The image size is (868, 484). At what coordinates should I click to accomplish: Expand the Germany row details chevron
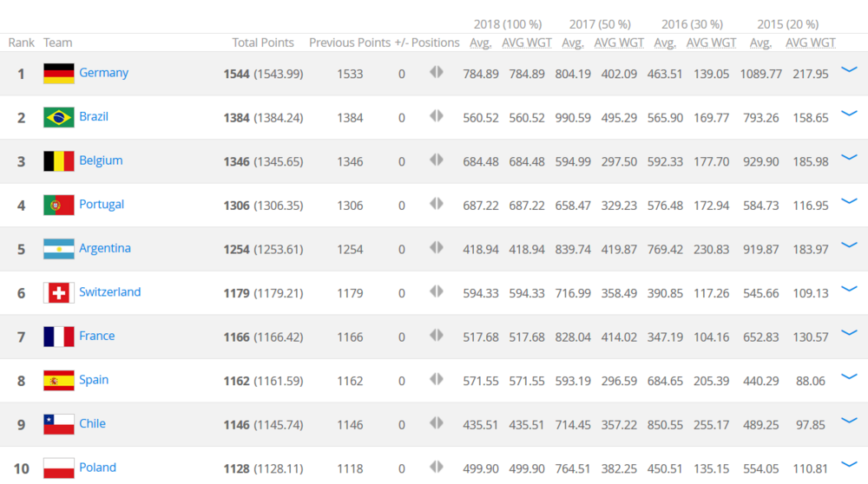click(849, 70)
